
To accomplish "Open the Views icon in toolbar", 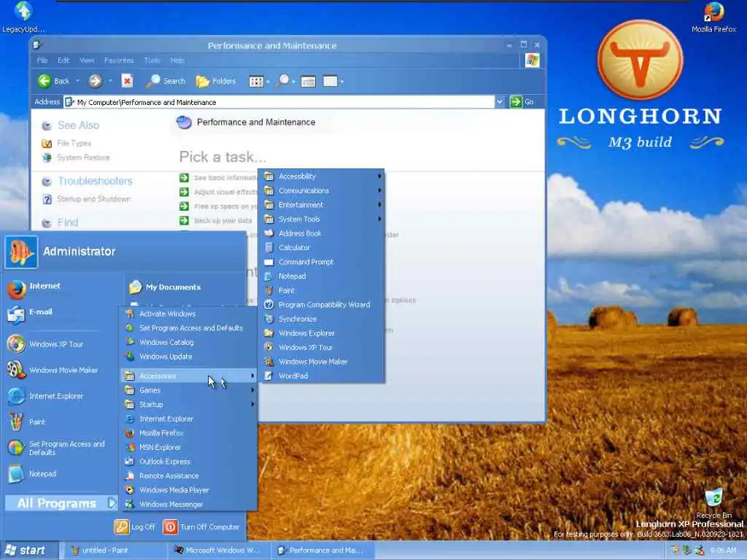I will click(256, 82).
